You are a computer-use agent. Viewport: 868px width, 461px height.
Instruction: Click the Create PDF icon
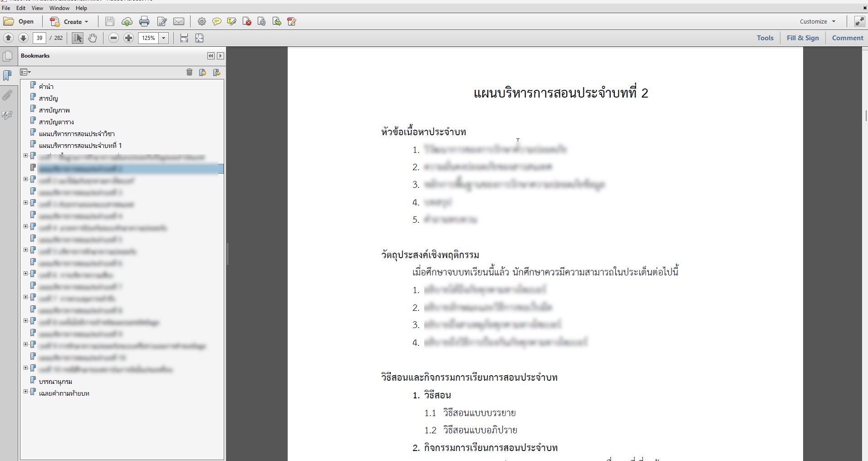click(55, 21)
